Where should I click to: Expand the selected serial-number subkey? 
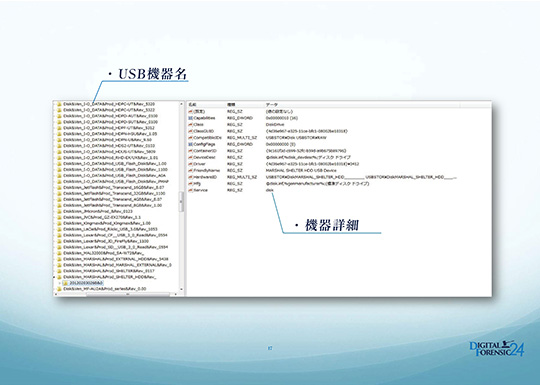click(61, 283)
